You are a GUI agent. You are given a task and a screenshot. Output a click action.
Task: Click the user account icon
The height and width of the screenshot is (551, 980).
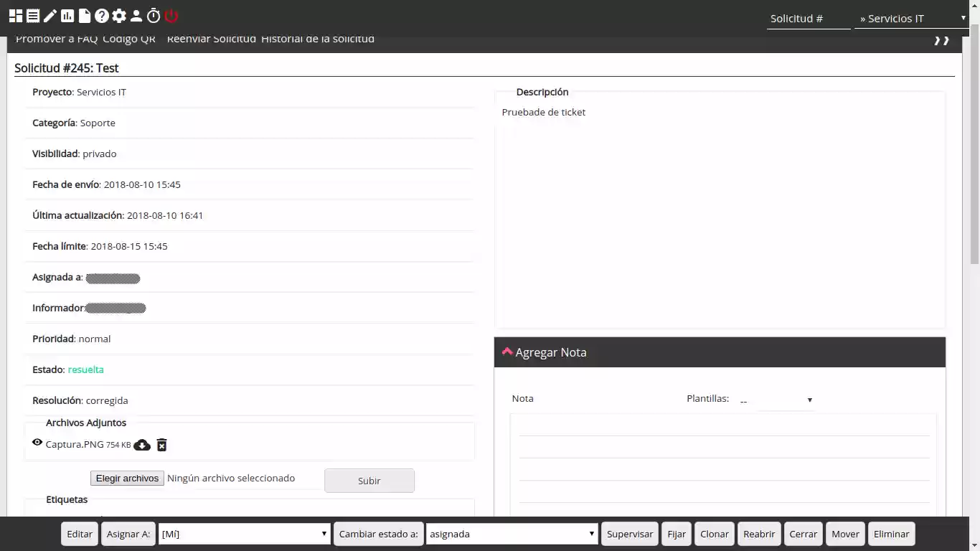click(x=136, y=14)
